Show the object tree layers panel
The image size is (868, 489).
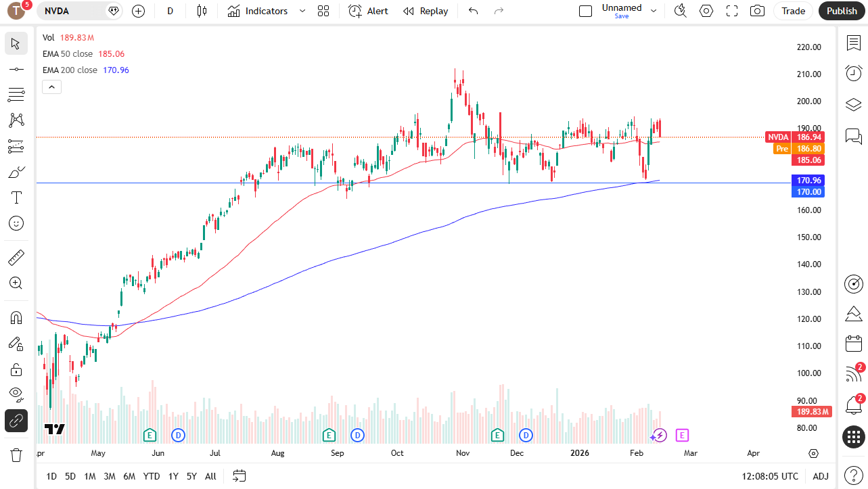point(854,105)
